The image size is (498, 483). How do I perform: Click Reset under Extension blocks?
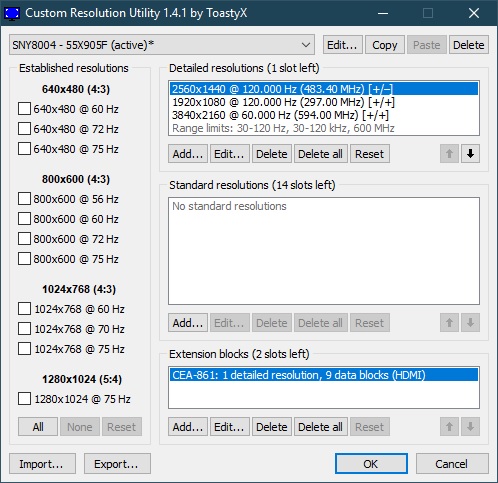click(x=370, y=426)
